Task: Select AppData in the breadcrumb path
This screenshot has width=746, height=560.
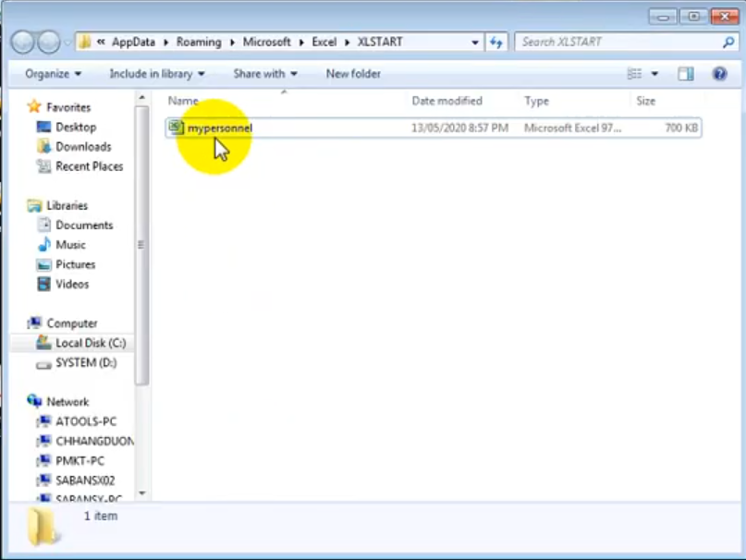Action: click(133, 42)
